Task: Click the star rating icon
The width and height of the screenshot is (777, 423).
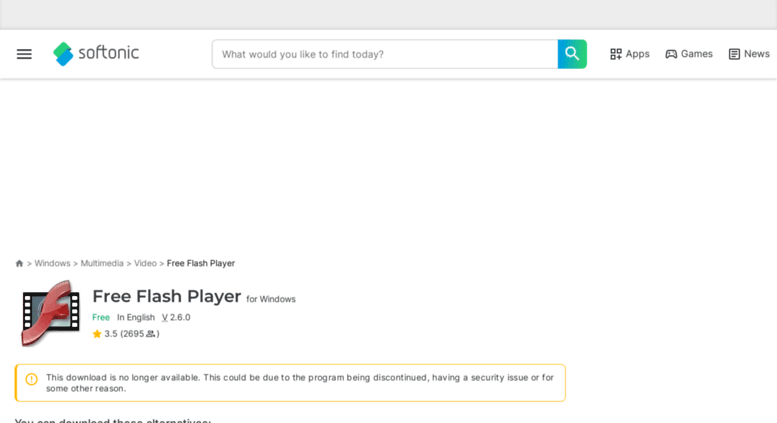Action: click(97, 334)
